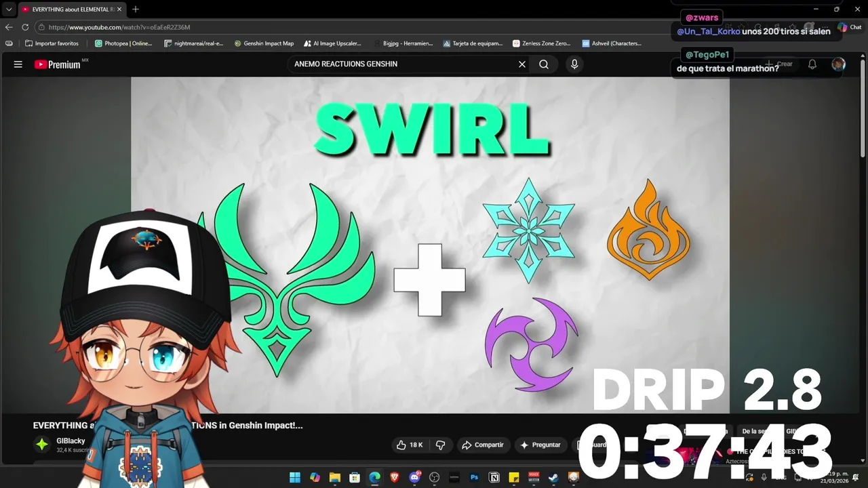
Task: Open Copilot from taskbar
Action: [x=315, y=477]
